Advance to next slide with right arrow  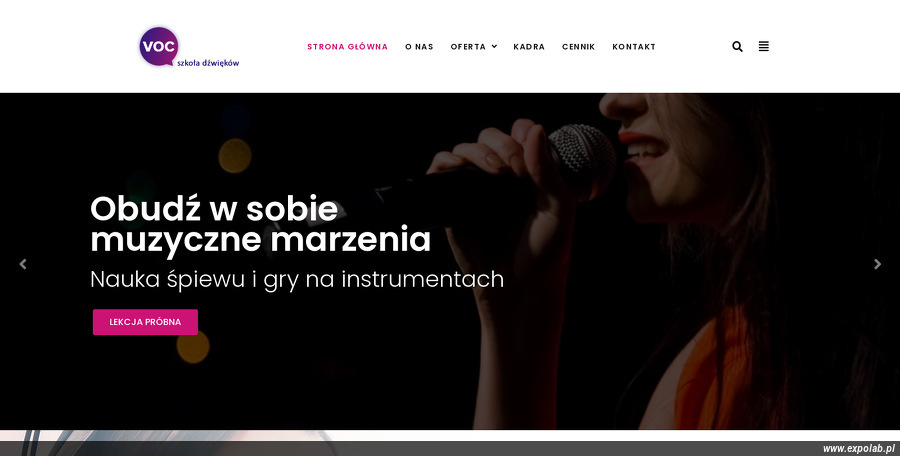pyautogui.click(x=877, y=264)
